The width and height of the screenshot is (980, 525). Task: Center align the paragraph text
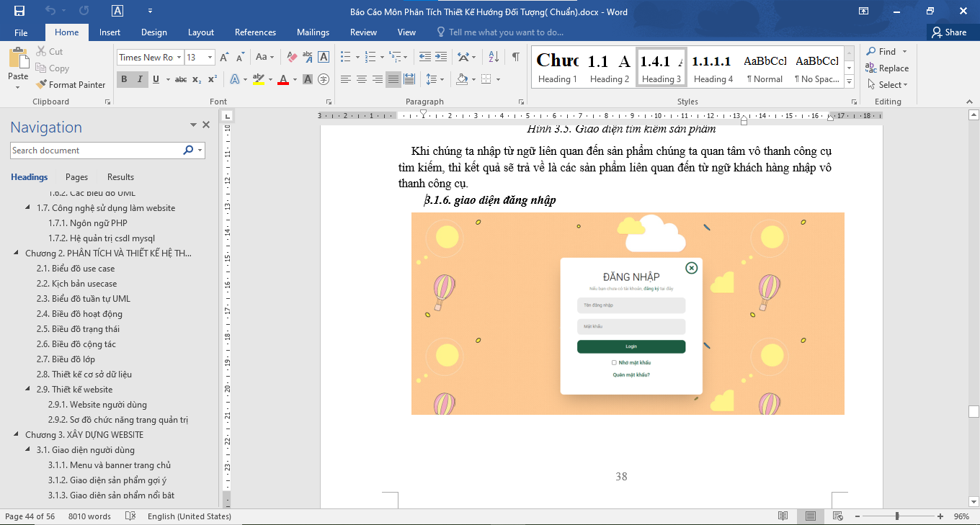coord(361,79)
